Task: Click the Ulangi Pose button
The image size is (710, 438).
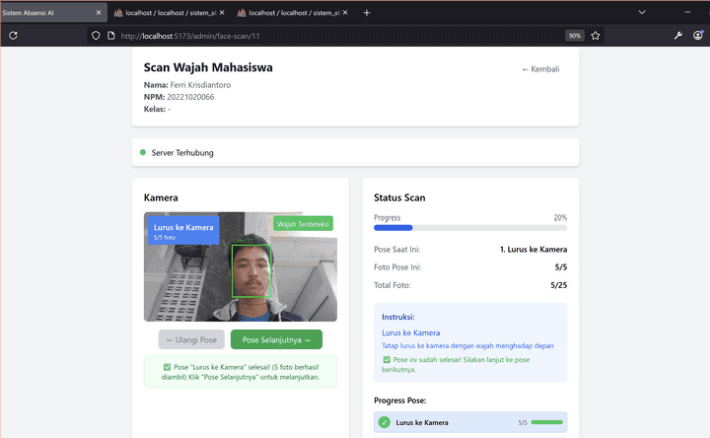Action: click(x=191, y=340)
